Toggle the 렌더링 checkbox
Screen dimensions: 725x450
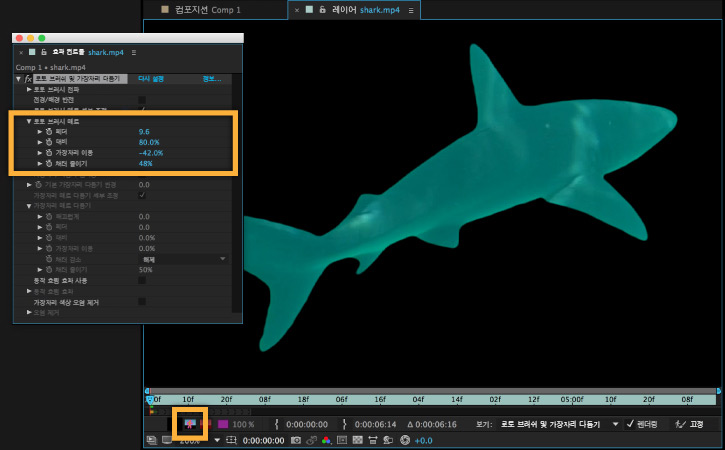630,424
